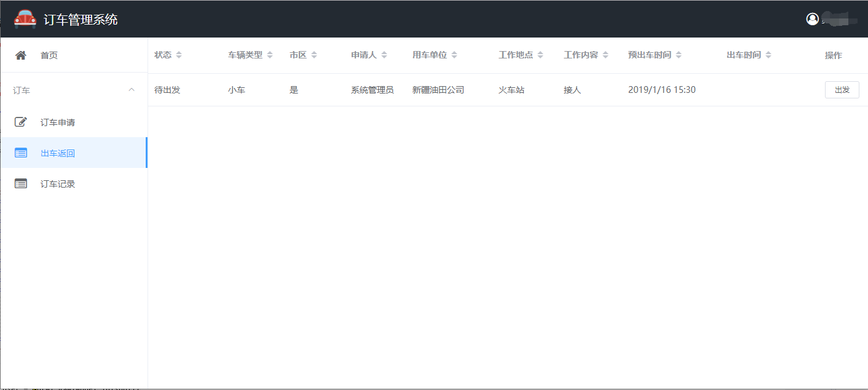Viewport: 868px width, 390px height.
Task: Collapse the 订车 submenu chevron
Action: click(131, 90)
